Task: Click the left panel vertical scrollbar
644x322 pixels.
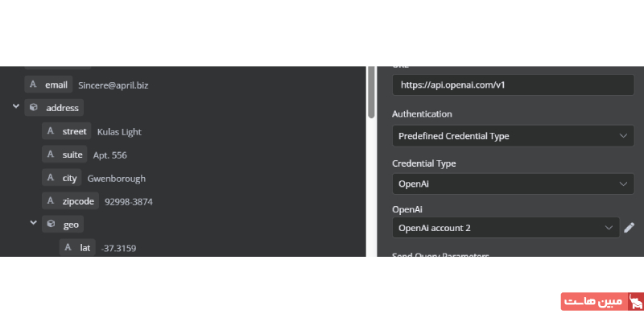Action: (371, 92)
